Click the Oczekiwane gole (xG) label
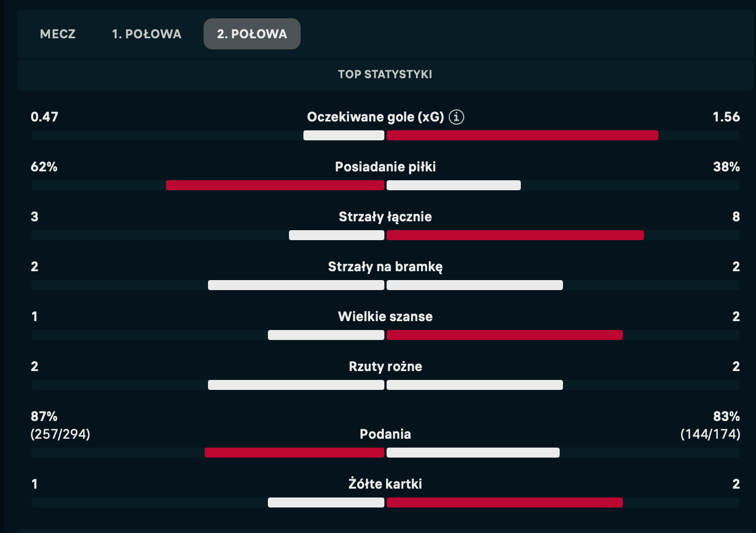The height and width of the screenshot is (533, 756). [x=376, y=117]
